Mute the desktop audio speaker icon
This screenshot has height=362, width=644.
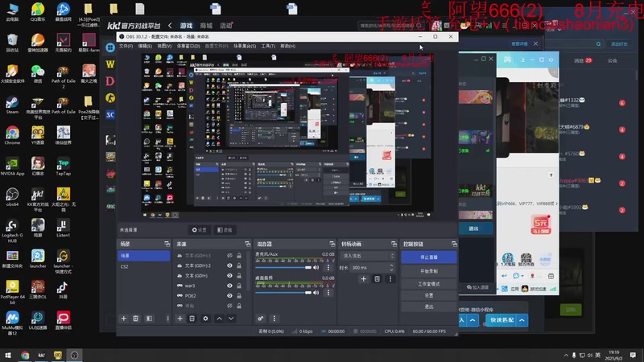316,293
